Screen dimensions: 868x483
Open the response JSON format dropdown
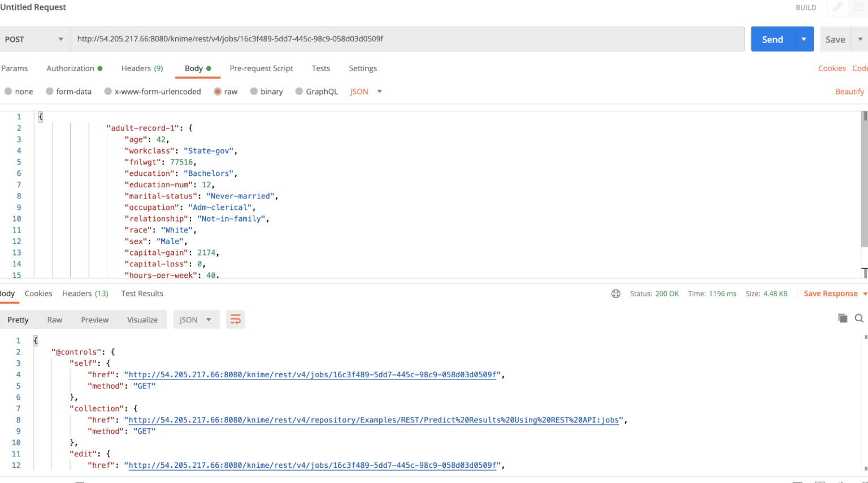click(x=196, y=320)
